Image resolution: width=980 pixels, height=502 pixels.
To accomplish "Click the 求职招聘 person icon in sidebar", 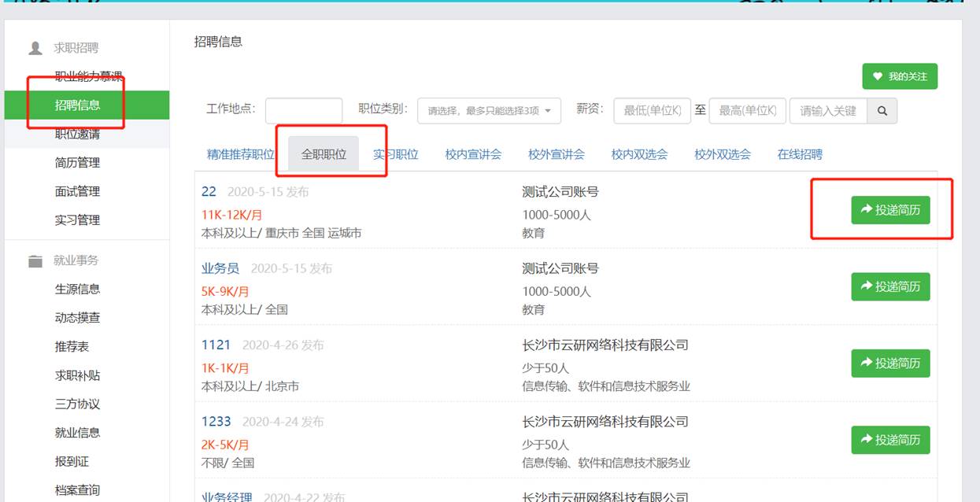I will (35, 48).
